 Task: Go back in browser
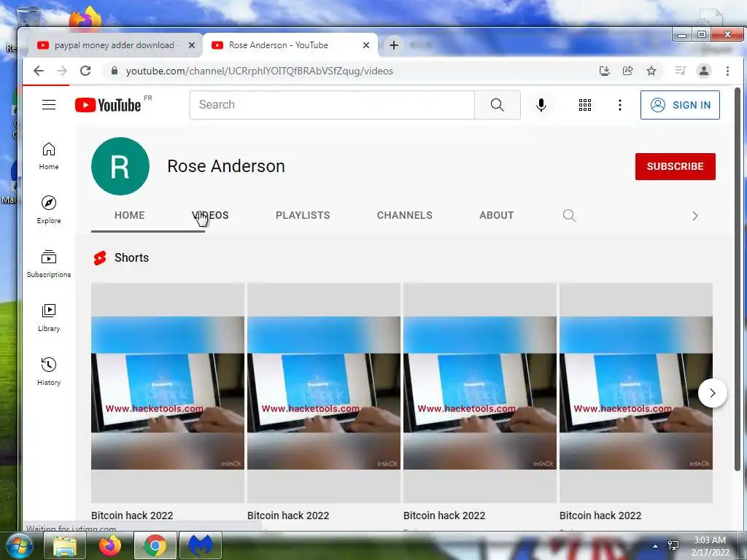[x=39, y=71]
